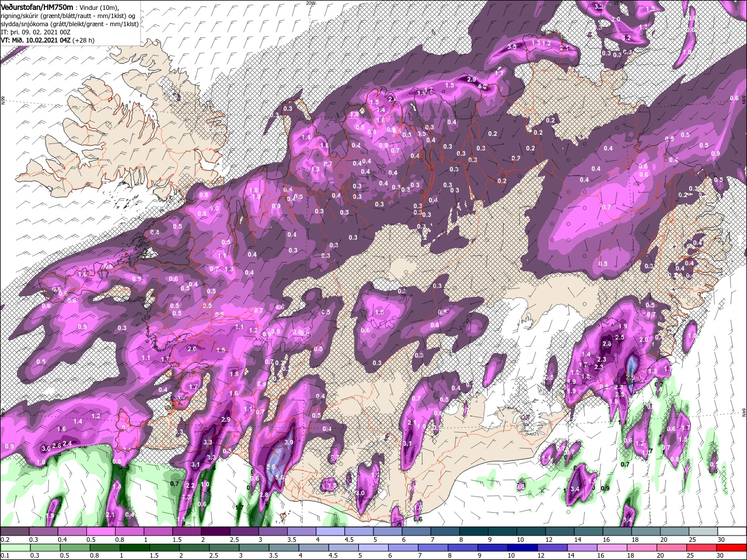
Task: Click the valid time 'VT: Mið. 10.02.2021 04Z'
Action: pyautogui.click(x=36, y=40)
